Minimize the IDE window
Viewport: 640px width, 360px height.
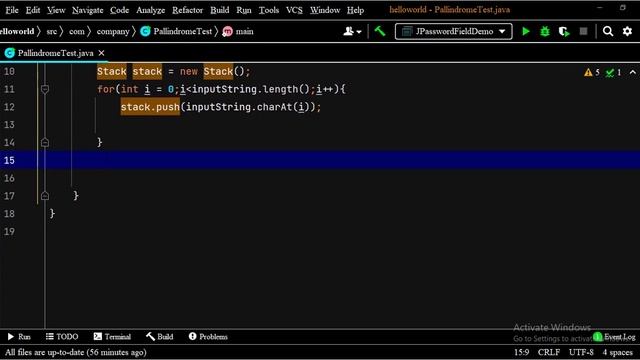(x=599, y=8)
